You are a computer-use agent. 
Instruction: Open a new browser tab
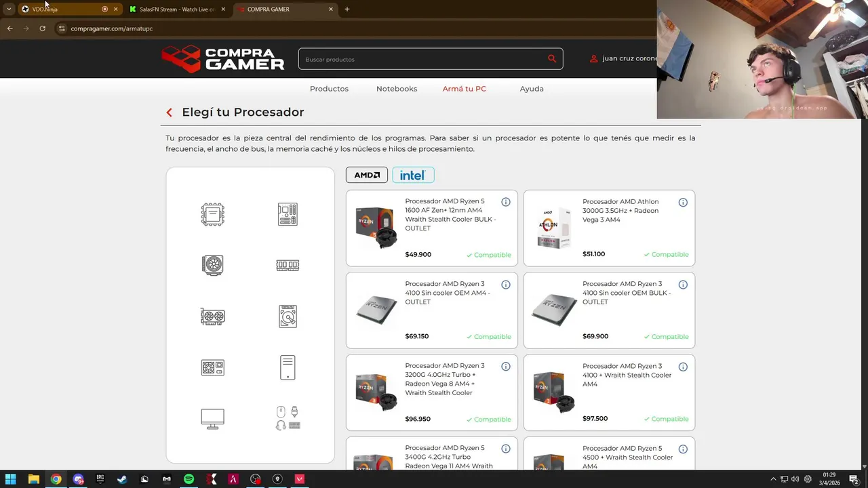347,9
